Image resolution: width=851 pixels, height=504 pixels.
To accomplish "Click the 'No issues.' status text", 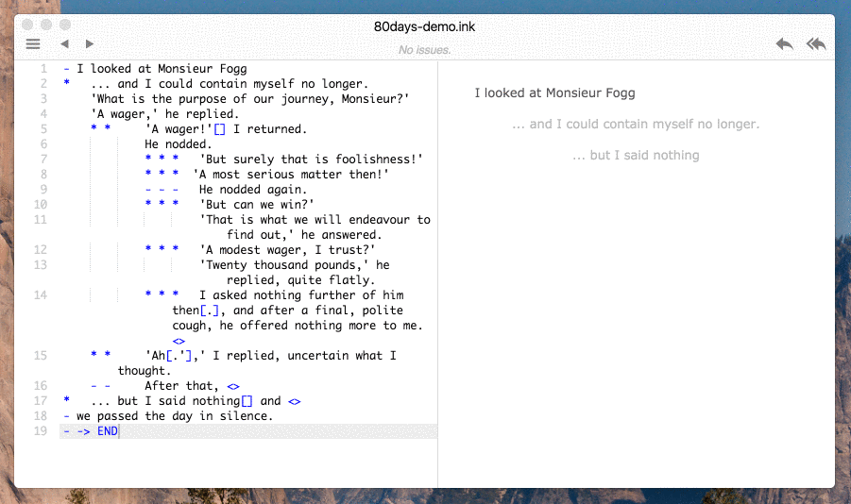I will point(424,50).
